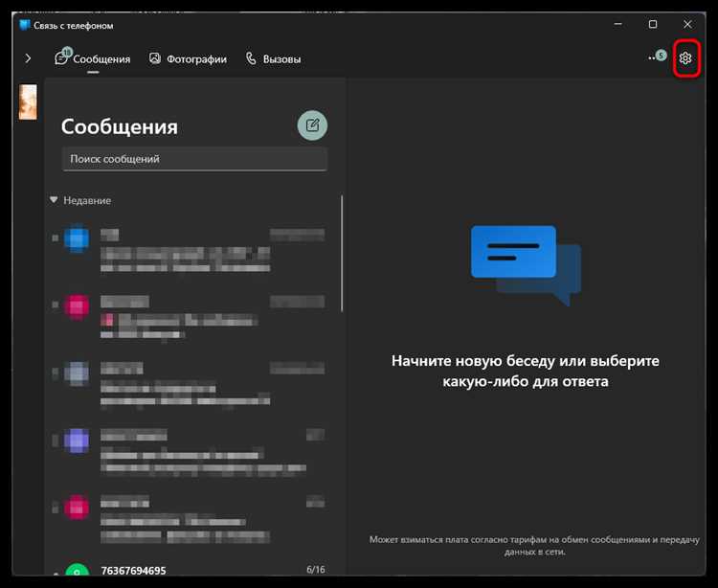Screen dimensions: 718x588
Task: Compose a new message with pencil button
Action: [x=312, y=125]
